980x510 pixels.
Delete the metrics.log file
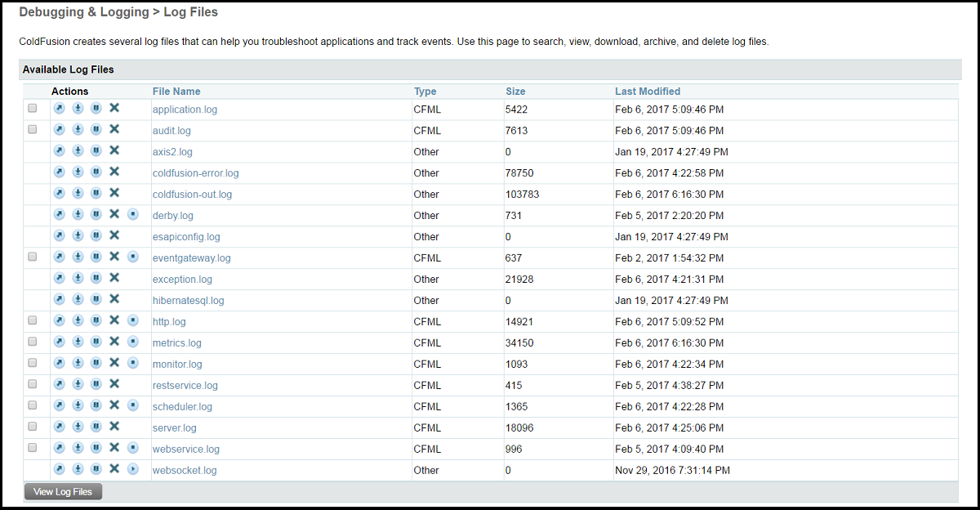(x=114, y=342)
